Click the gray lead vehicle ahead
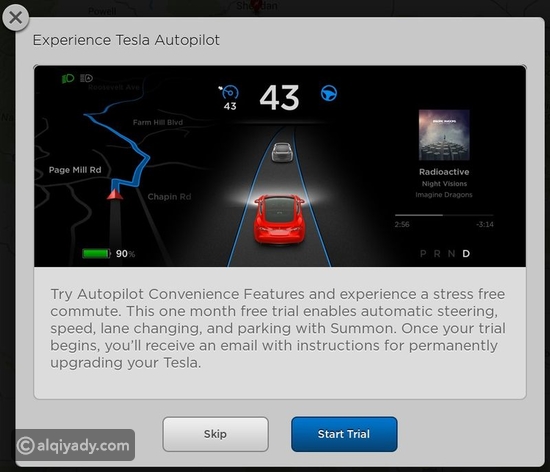Screen dimensions: 550x472 [282, 152]
